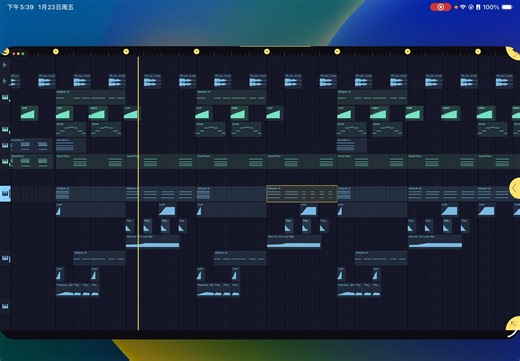
Task: Click the fifth yellow marker on the ruler
Action: click(337, 51)
